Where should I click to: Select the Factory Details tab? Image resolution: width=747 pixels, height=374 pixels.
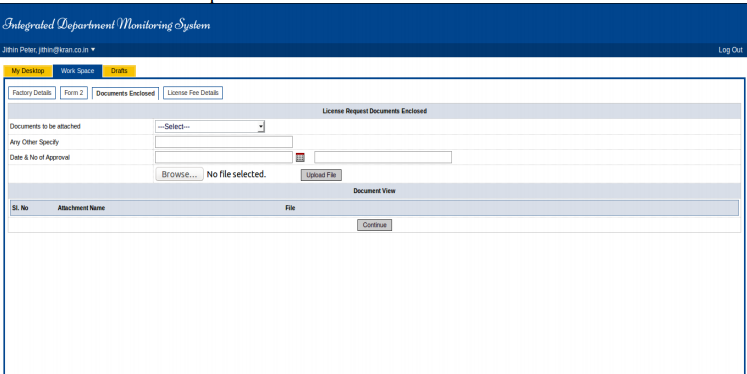(x=32, y=93)
